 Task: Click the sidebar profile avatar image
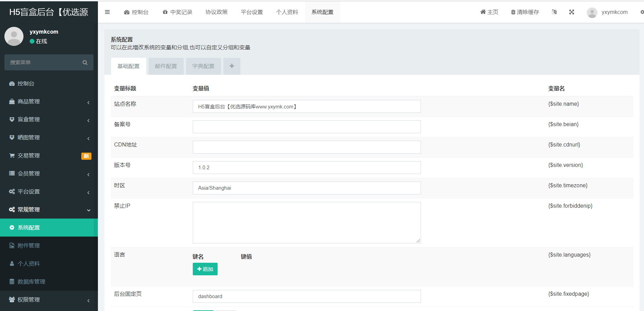coord(14,36)
